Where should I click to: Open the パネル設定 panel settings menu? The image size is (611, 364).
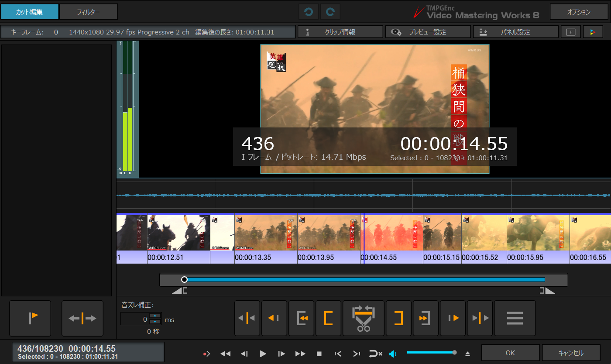tap(515, 32)
